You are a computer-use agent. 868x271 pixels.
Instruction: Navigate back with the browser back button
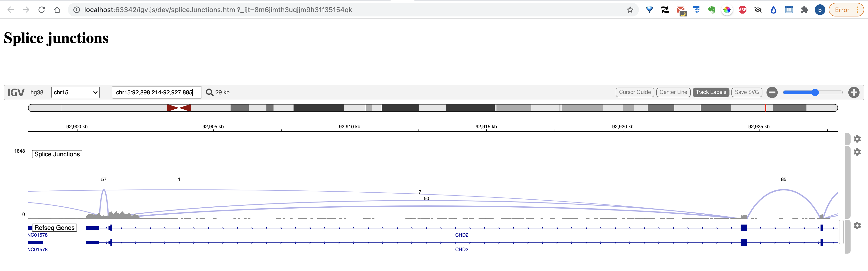pos(11,9)
